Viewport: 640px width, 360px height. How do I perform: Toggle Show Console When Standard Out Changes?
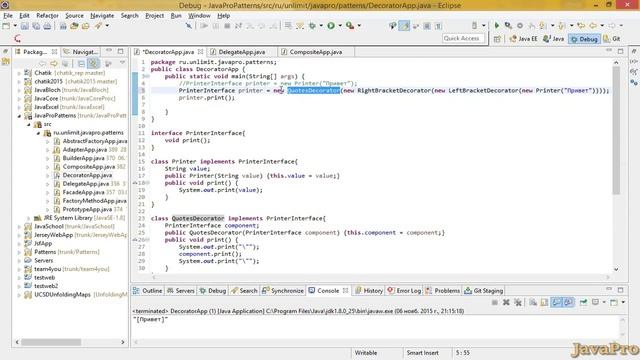click(556, 302)
